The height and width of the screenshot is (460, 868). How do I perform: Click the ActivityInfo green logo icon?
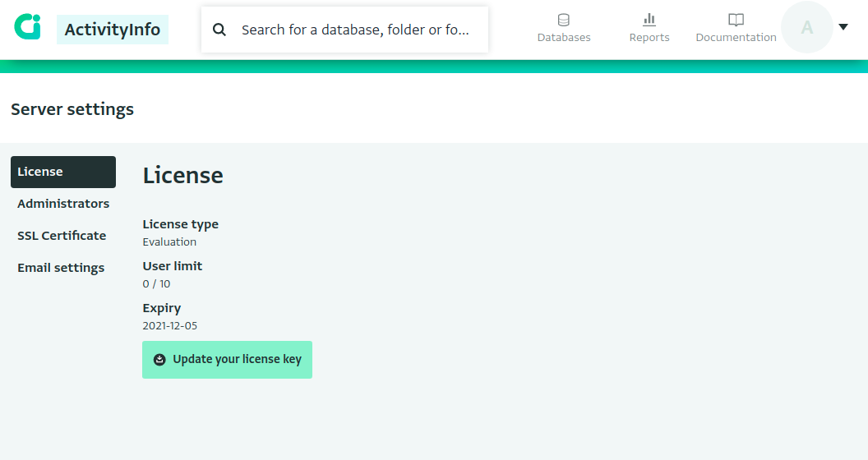pyautogui.click(x=28, y=26)
